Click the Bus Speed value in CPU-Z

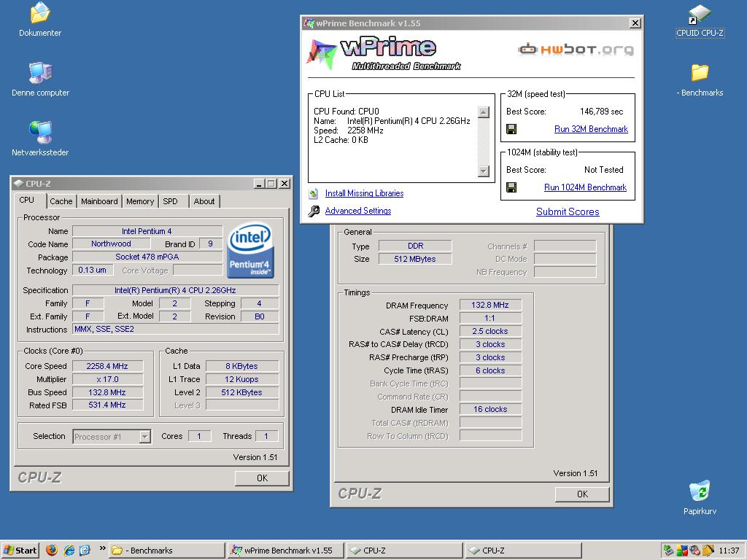coord(107,392)
